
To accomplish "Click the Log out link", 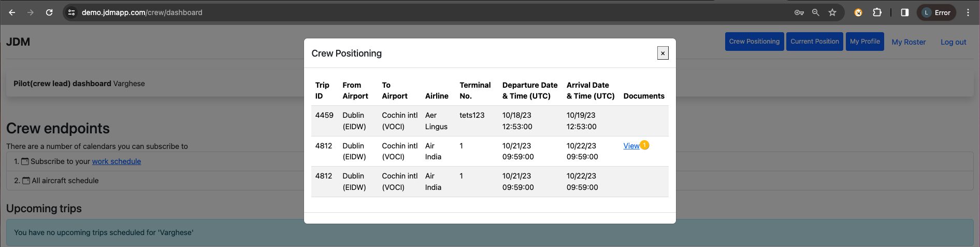I will [953, 42].
